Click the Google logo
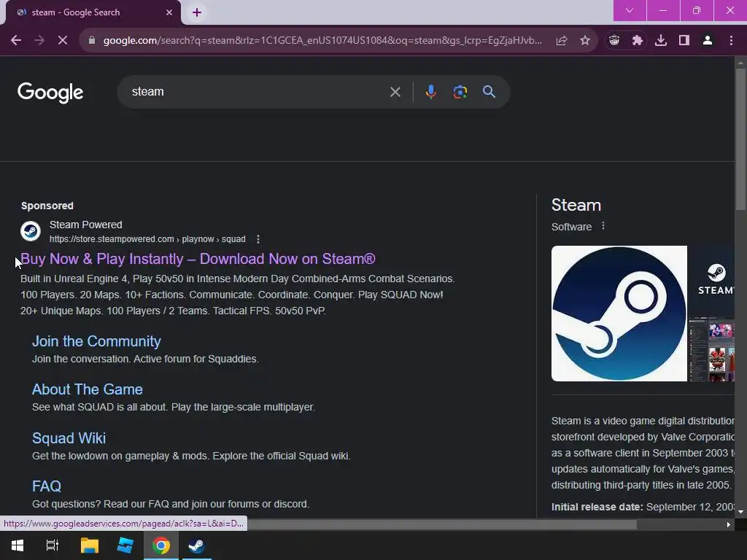The width and height of the screenshot is (747, 560). pyautogui.click(x=50, y=93)
